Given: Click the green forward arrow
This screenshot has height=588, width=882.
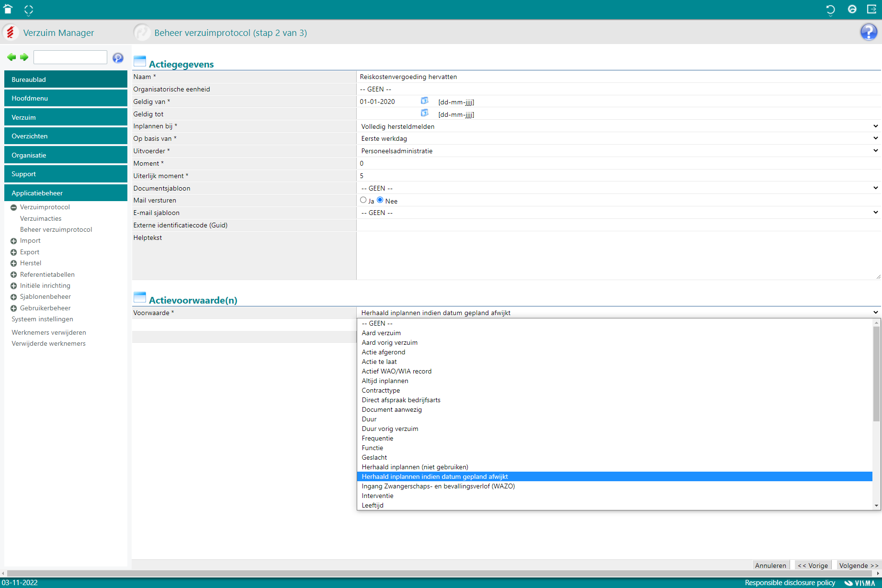Looking at the screenshot, I should (x=24, y=57).
